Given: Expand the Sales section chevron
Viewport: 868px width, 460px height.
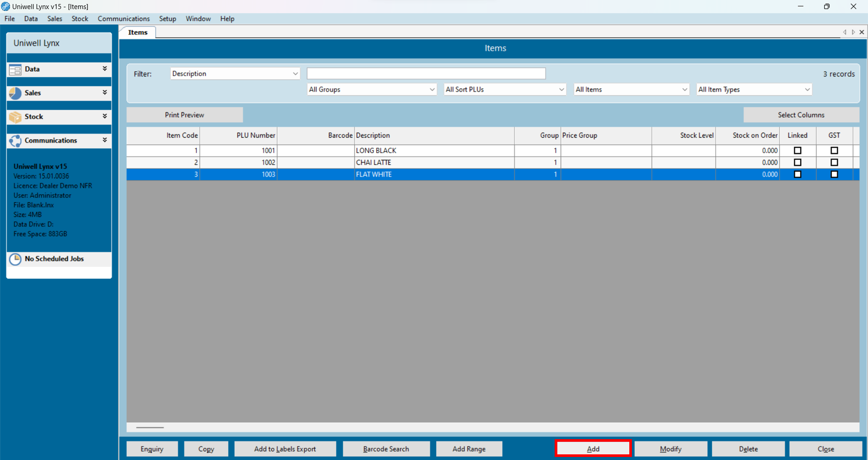Looking at the screenshot, I should pos(104,93).
